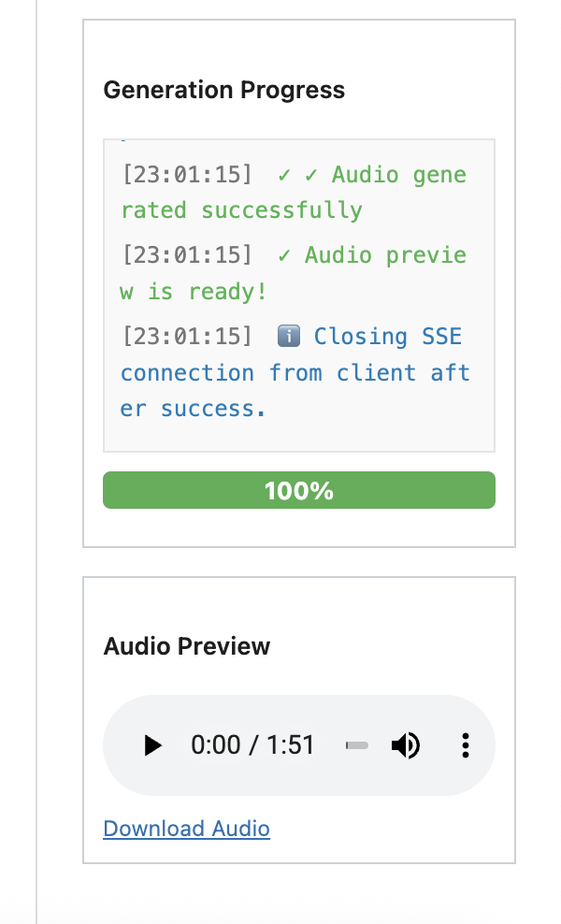
Task: Click the first [23:01:15] timestamp in the log
Action: [x=186, y=175]
